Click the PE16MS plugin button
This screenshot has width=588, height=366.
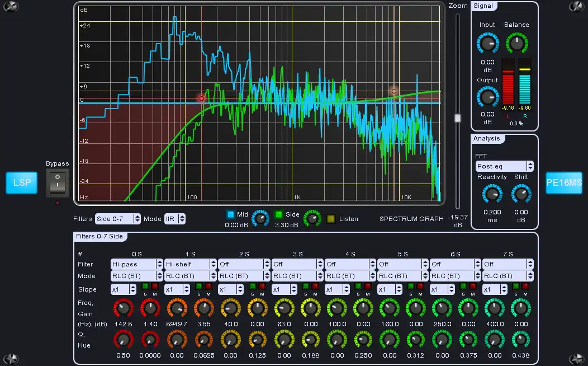click(x=564, y=183)
